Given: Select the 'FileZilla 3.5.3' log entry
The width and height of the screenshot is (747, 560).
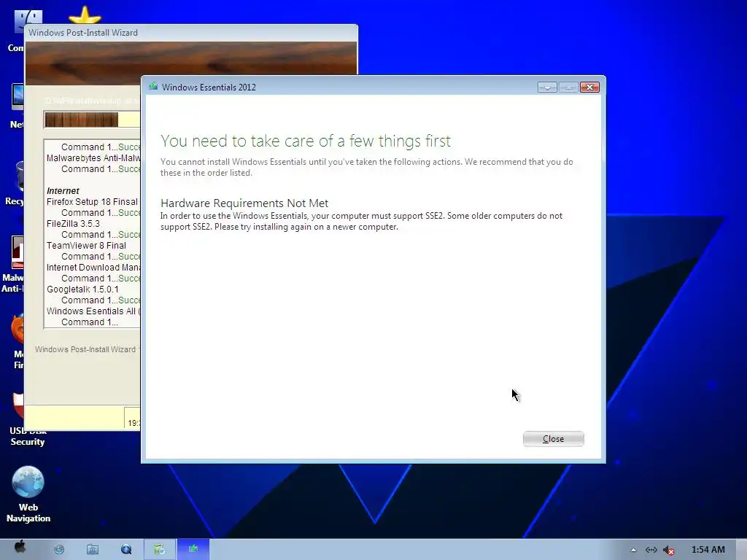Looking at the screenshot, I should click(74, 224).
